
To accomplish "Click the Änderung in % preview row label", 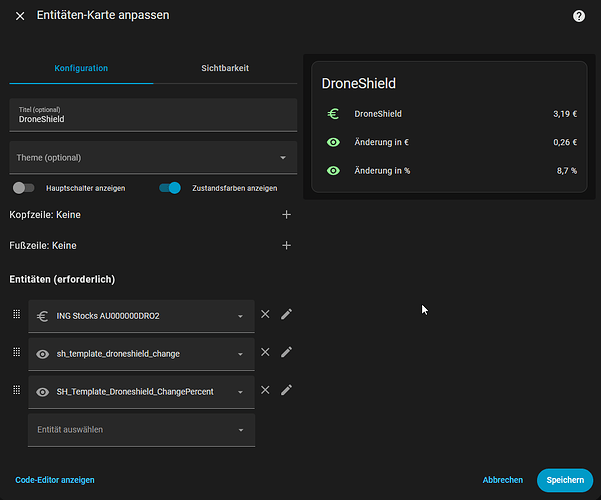I will click(382, 171).
